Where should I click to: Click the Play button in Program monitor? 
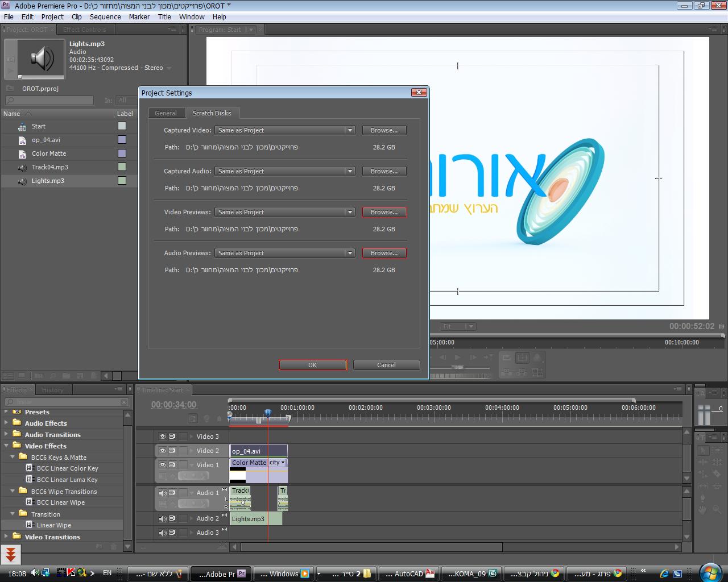point(458,357)
